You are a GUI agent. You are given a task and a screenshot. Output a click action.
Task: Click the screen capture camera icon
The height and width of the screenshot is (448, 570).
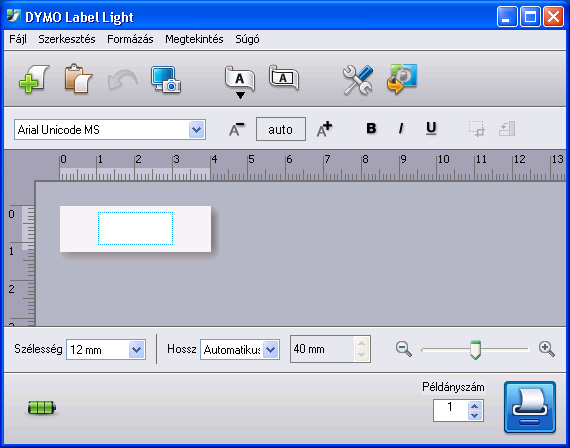click(166, 80)
